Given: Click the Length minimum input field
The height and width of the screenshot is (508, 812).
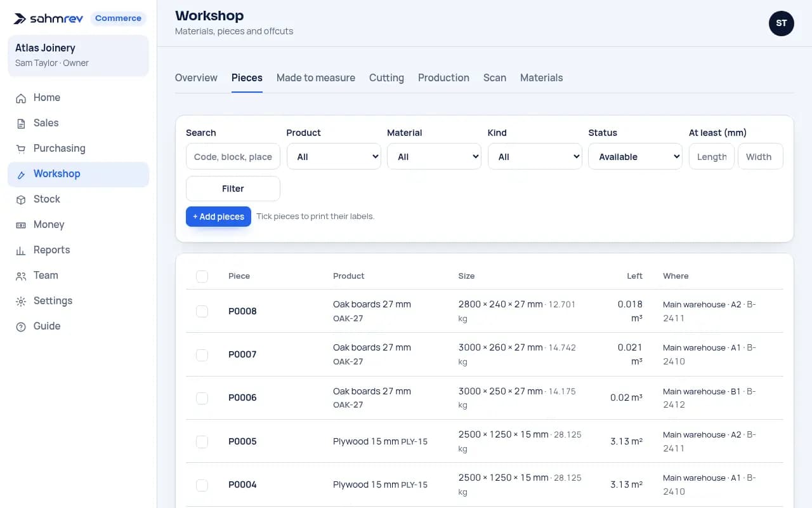Looking at the screenshot, I should pyautogui.click(x=712, y=157).
